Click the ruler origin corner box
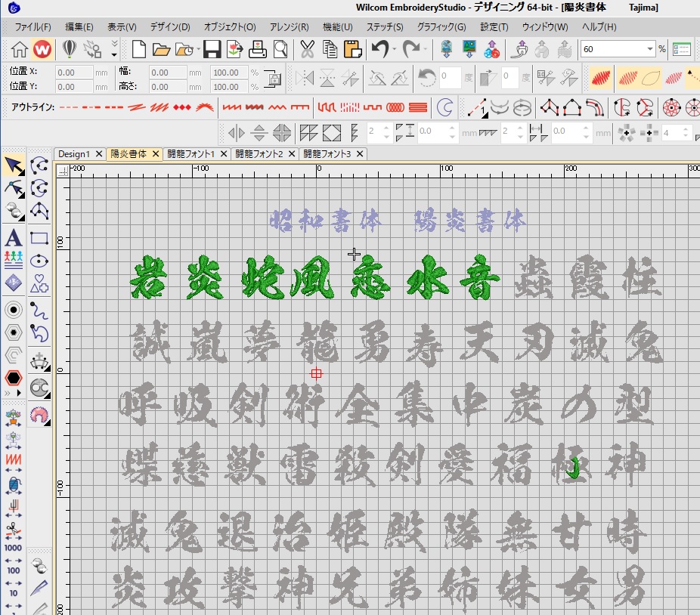700x615 pixels. pos(63,171)
